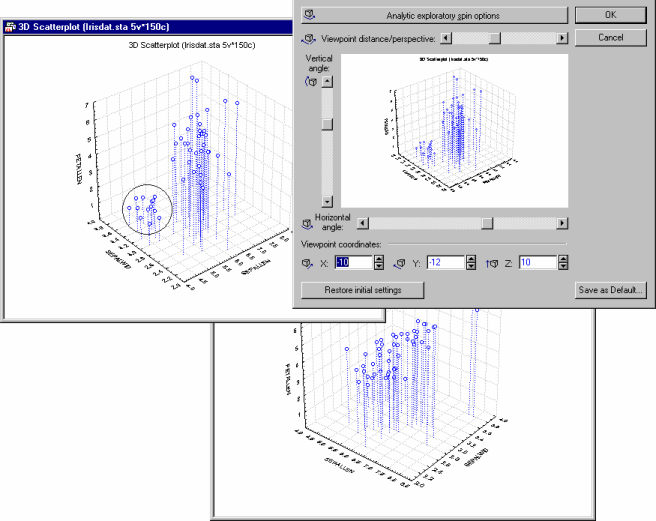Image resolution: width=656 pixels, height=521 pixels.
Task: Click left arrow of Viewpoint distance scrollbar
Action: (x=446, y=38)
